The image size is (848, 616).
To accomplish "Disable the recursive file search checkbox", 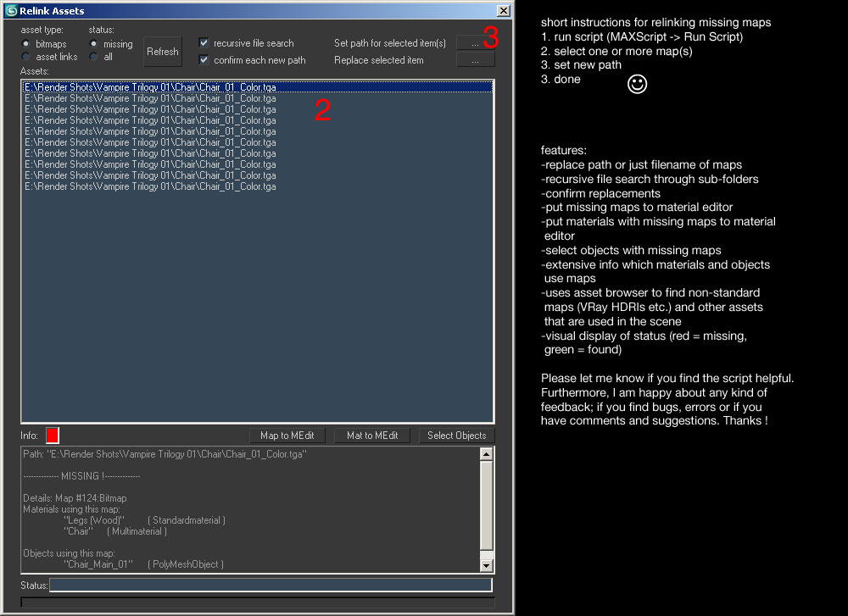I will (204, 42).
